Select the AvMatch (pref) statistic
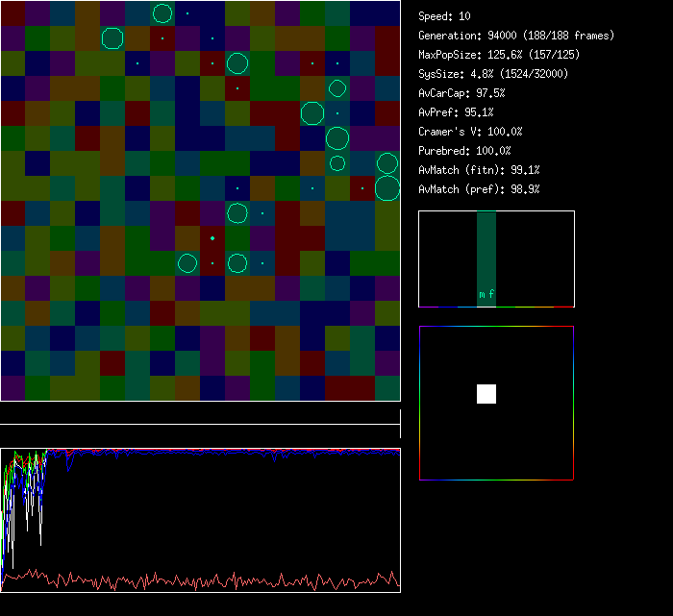The image size is (673, 616). click(480, 189)
